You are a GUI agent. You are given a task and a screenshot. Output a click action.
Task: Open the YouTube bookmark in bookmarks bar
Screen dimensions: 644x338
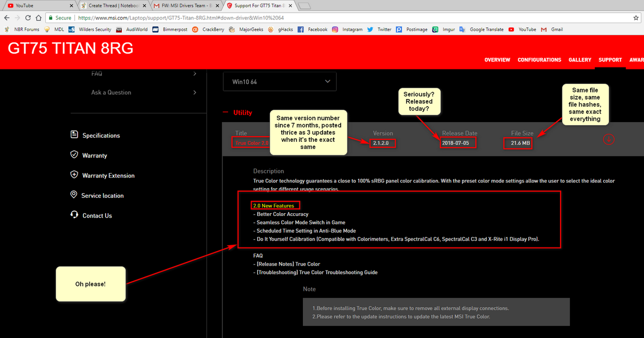tap(523, 30)
